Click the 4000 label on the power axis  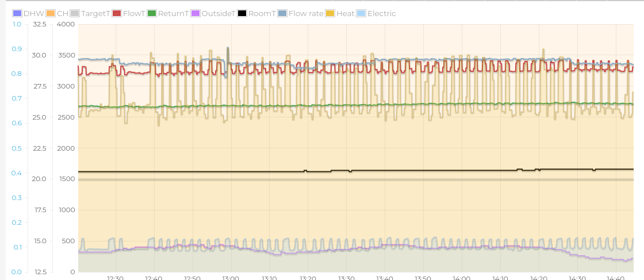pyautogui.click(x=66, y=24)
